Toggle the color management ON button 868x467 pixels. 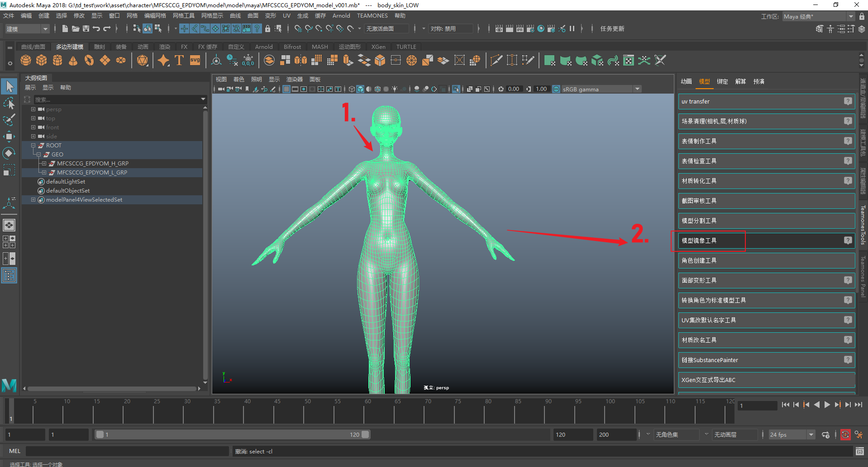coord(556,89)
